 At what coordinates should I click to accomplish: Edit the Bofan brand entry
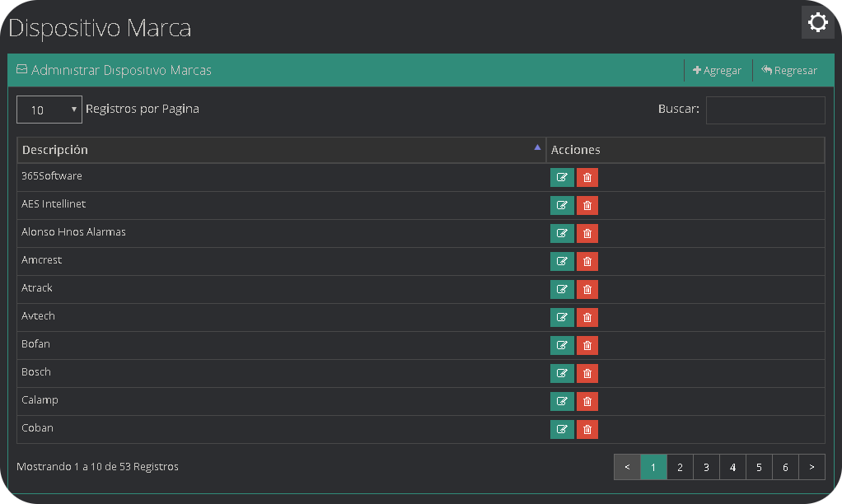pyautogui.click(x=562, y=346)
